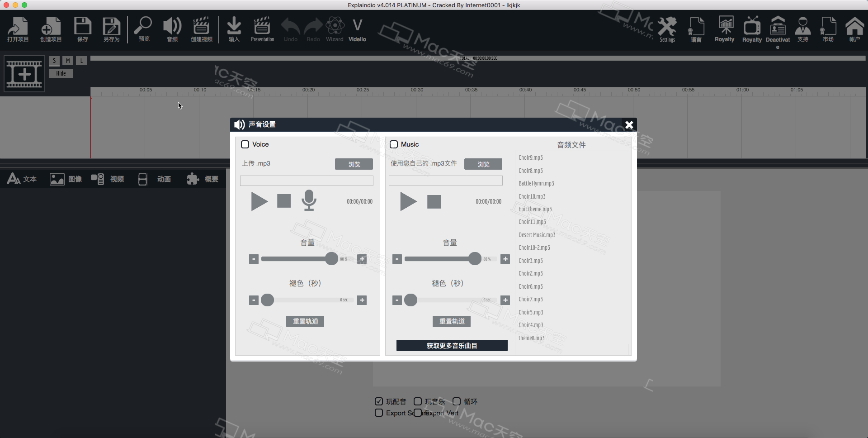
Task: Select S timeline size button
Action: click(54, 61)
